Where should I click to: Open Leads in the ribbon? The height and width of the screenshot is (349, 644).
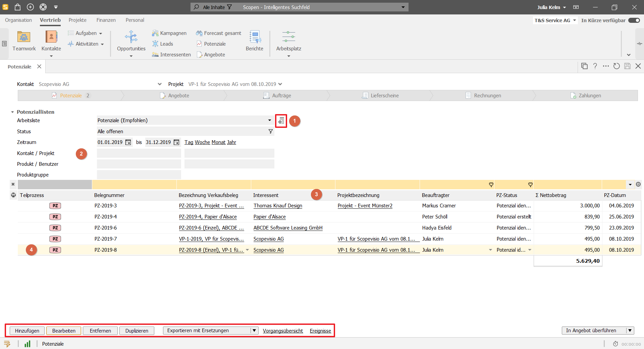(162, 44)
